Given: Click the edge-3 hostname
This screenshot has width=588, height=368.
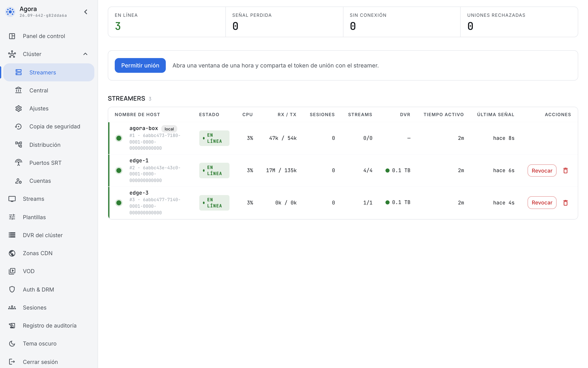Looking at the screenshot, I should pyautogui.click(x=139, y=193).
